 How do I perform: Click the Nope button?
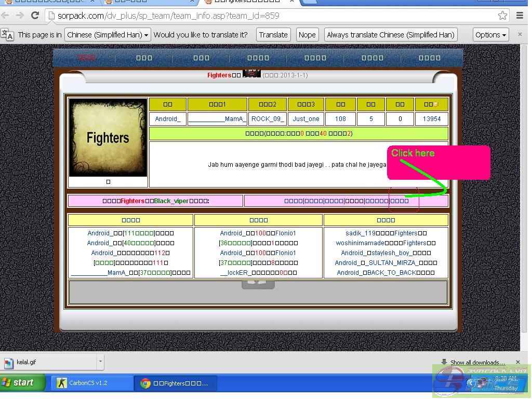[307, 35]
